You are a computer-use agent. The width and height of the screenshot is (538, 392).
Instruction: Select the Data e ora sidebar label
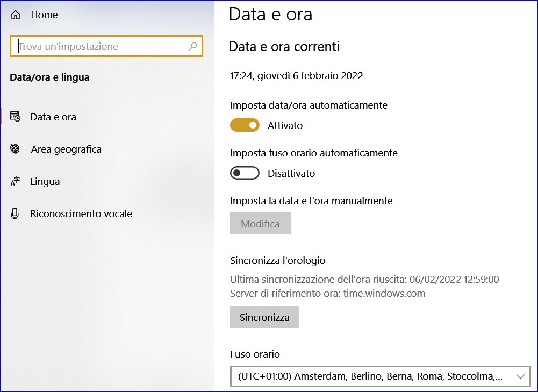pyautogui.click(x=53, y=117)
